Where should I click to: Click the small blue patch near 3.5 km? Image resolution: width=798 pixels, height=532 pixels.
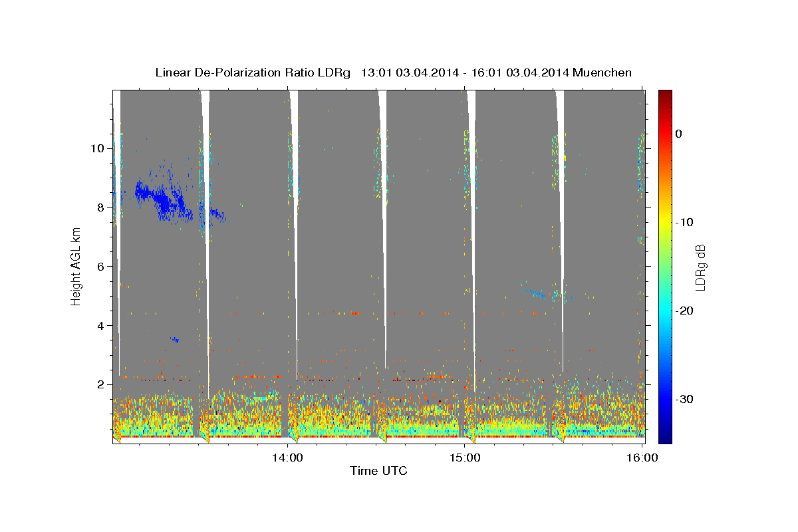[x=174, y=340]
